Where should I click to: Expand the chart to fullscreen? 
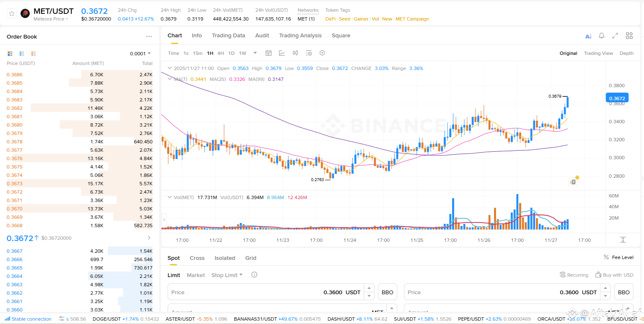615,36
